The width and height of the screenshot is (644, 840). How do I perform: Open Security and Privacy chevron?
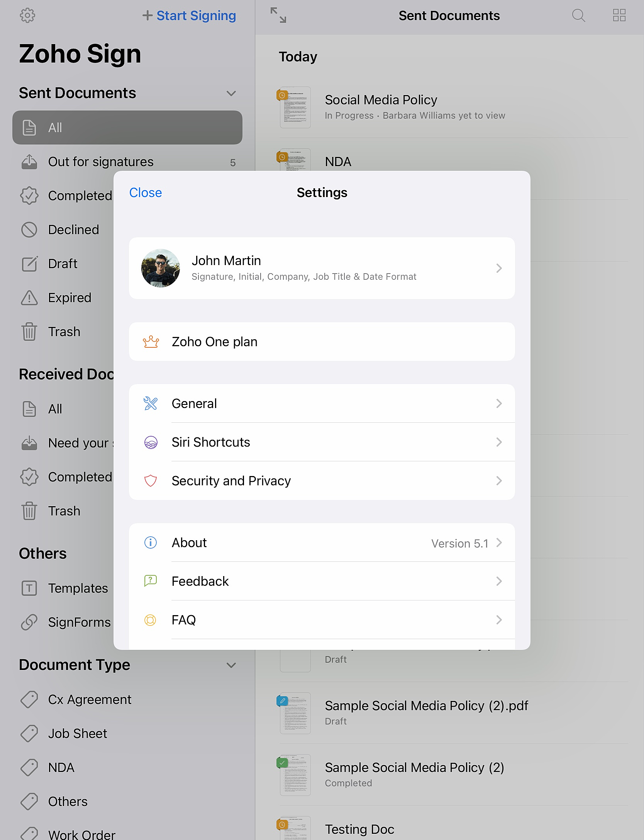pyautogui.click(x=499, y=481)
